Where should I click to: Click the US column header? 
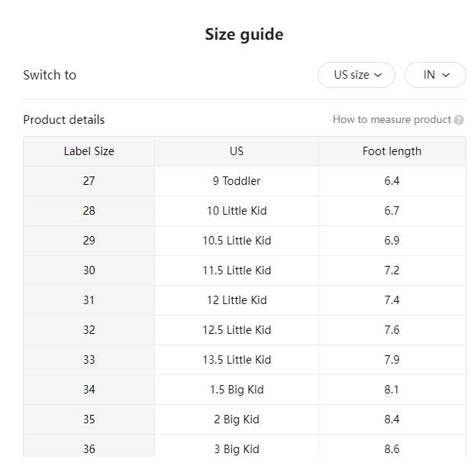237,151
